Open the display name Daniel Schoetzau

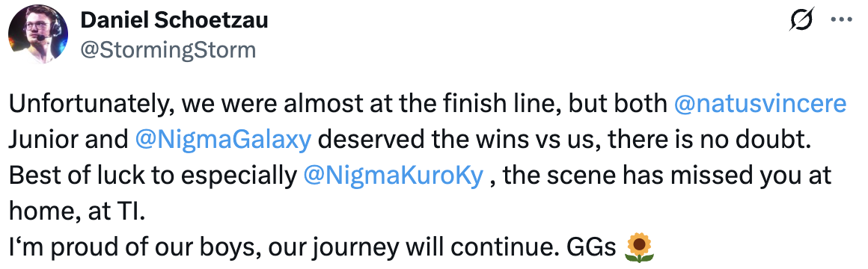pos(174,20)
